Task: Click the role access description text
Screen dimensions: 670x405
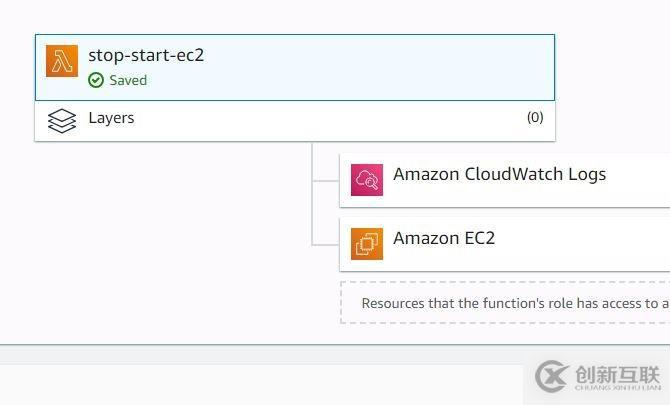Action: pos(515,303)
